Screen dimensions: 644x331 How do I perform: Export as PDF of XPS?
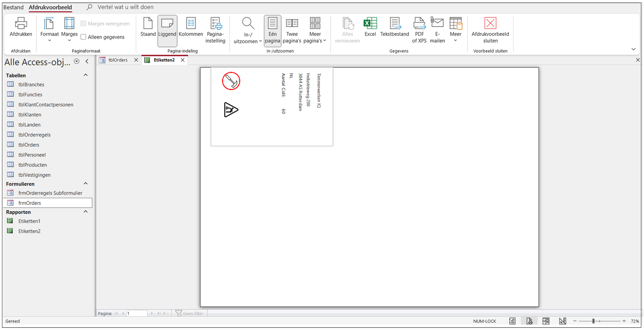coord(419,31)
